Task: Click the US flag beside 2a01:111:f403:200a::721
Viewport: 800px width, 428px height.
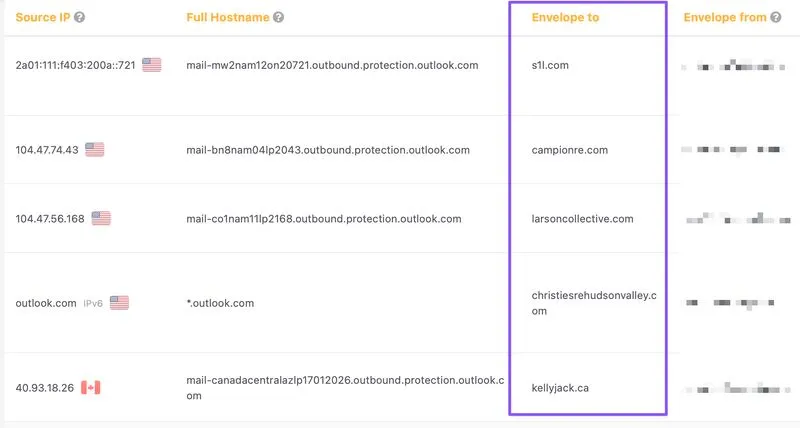Action: (152, 65)
